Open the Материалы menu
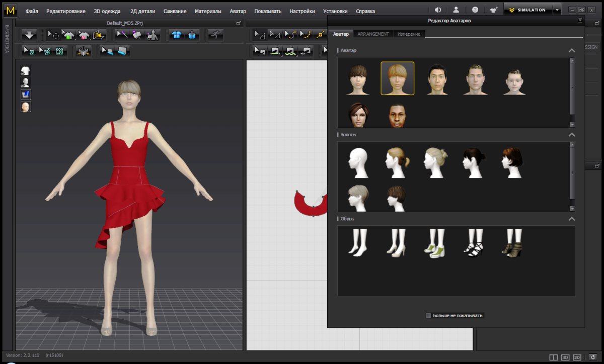The width and height of the screenshot is (604, 364). 208,11
